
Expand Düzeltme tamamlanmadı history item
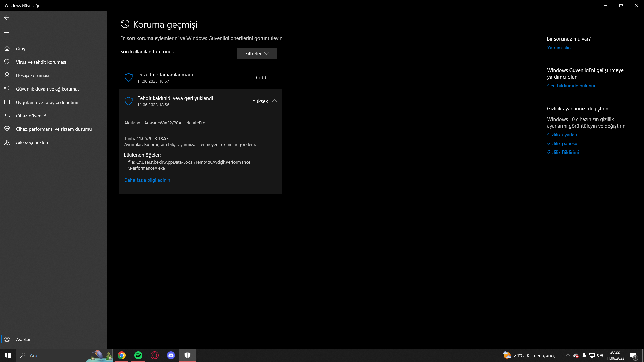click(200, 78)
